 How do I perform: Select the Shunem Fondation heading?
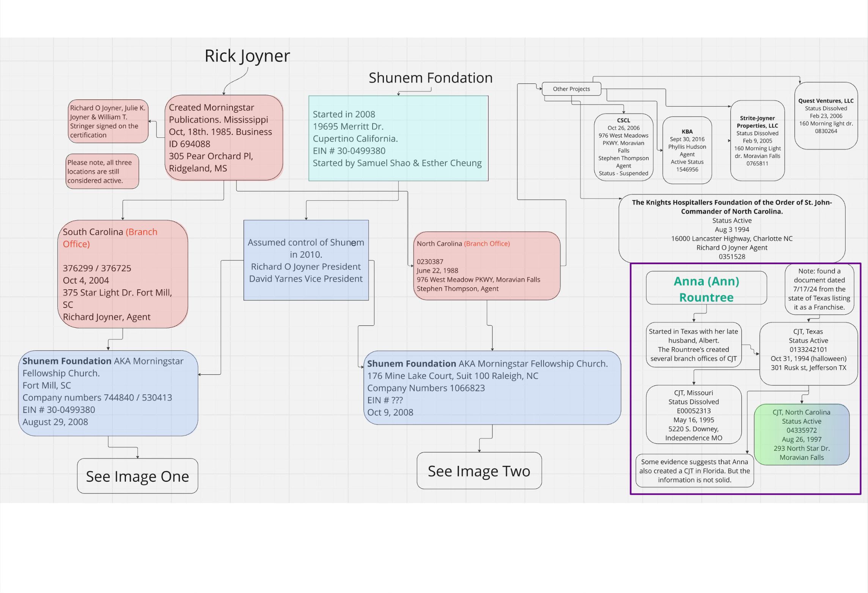(x=430, y=78)
